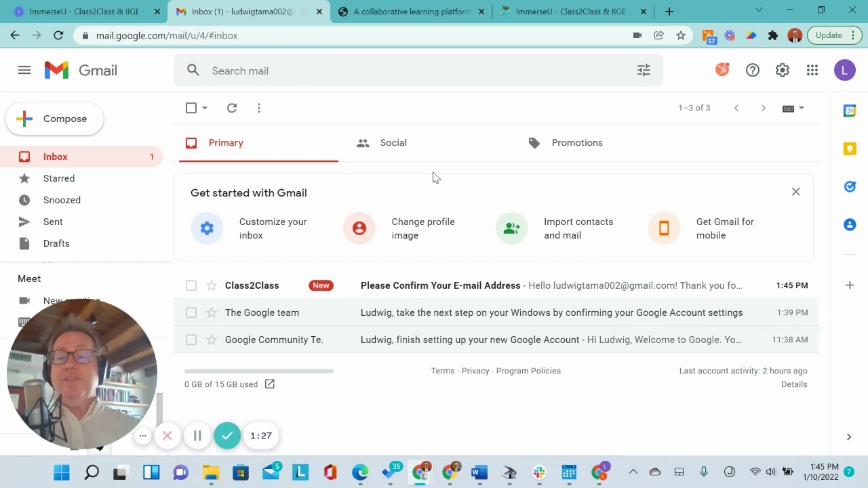Open the Google apps grid
Screen dimensions: 868x488
[x=812, y=70]
